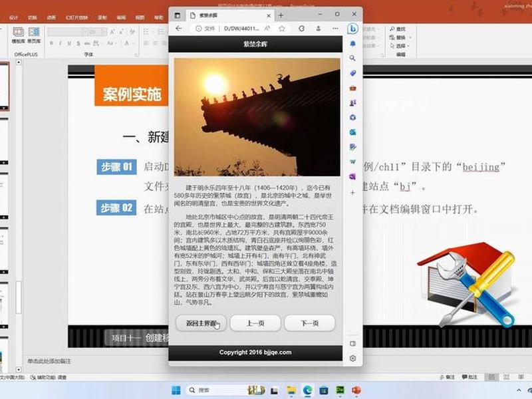Screen dimensions: 532x399
Task: Go back in the Edge browser
Action: 179,29
